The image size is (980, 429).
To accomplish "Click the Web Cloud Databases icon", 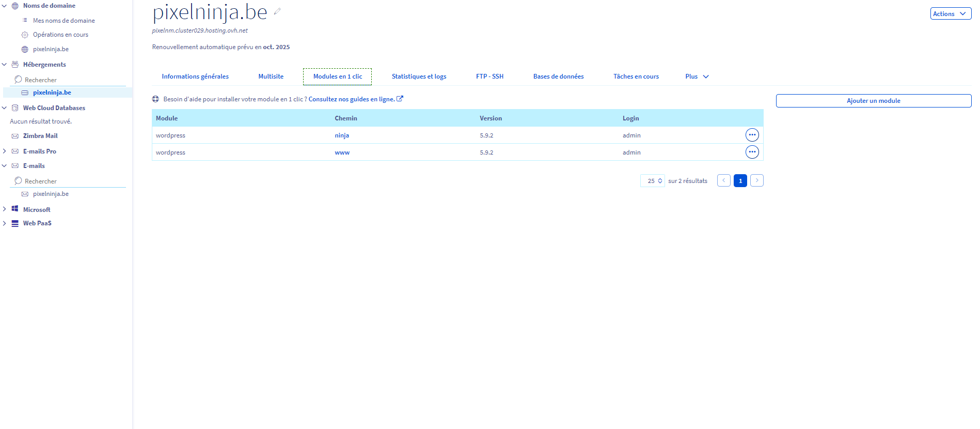I will pos(15,108).
